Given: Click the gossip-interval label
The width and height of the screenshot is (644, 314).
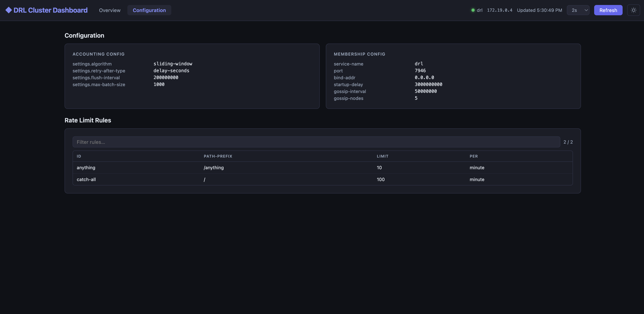Looking at the screenshot, I should (x=350, y=91).
